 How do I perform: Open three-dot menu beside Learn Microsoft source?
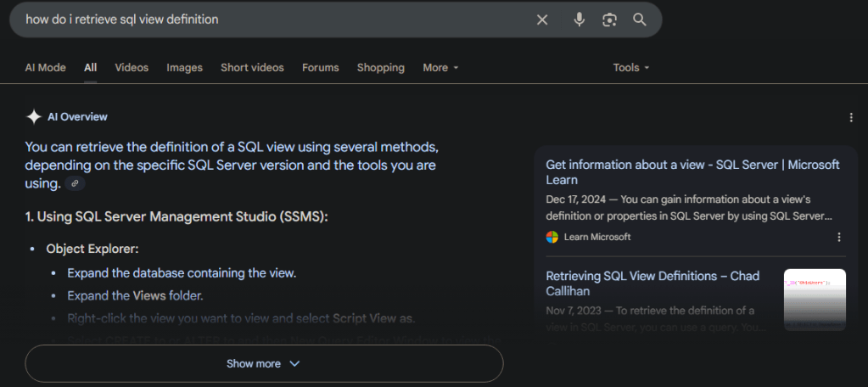(839, 238)
